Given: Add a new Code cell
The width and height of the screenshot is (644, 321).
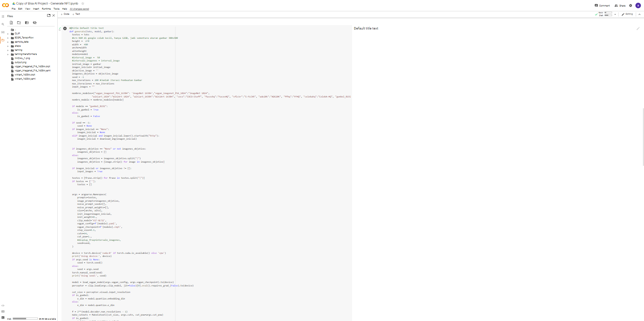Looking at the screenshot, I should point(65,14).
